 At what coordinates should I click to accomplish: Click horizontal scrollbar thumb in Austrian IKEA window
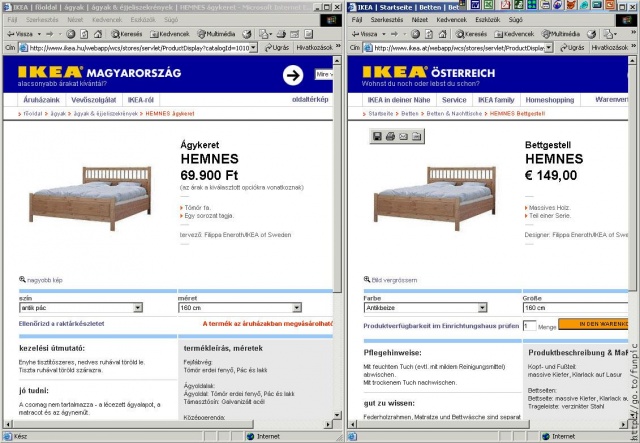[x=443, y=424]
